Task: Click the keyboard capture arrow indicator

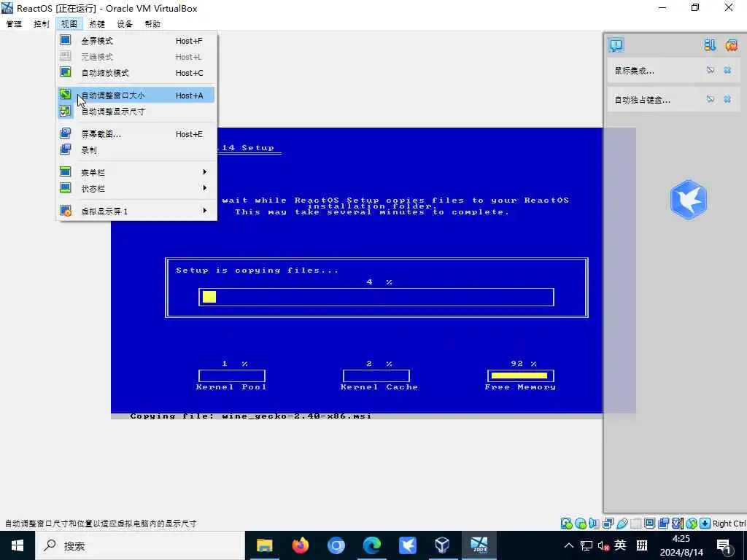Action: pyautogui.click(x=705, y=524)
